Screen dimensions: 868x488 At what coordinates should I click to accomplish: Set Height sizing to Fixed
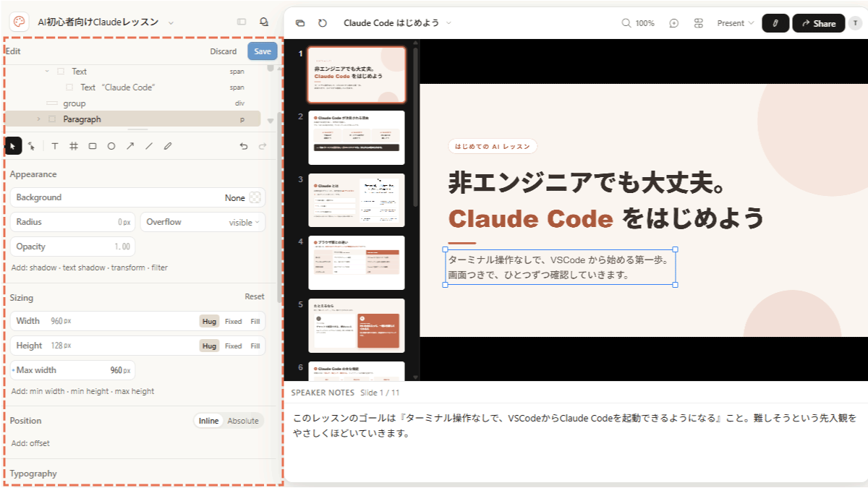pyautogui.click(x=234, y=346)
